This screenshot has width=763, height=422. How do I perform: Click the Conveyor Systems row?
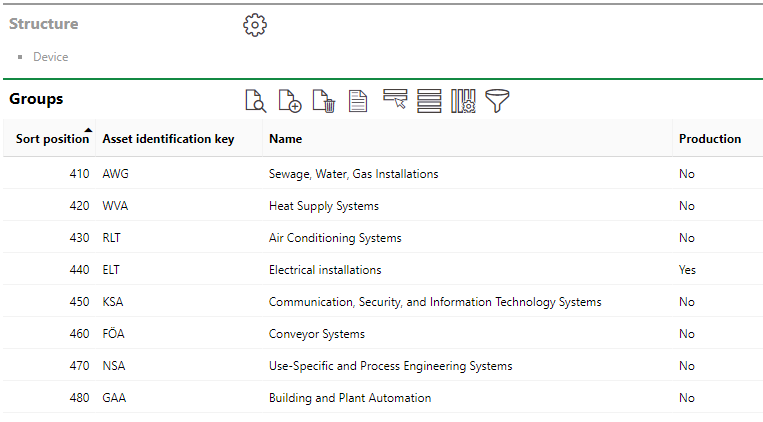click(x=317, y=334)
